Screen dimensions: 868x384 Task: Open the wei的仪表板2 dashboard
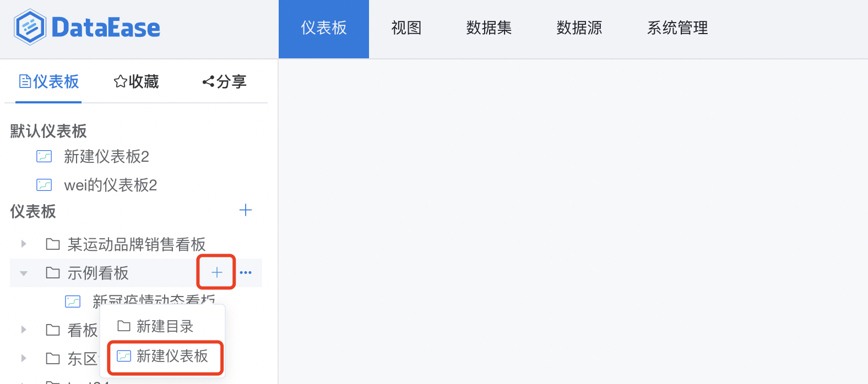click(110, 185)
